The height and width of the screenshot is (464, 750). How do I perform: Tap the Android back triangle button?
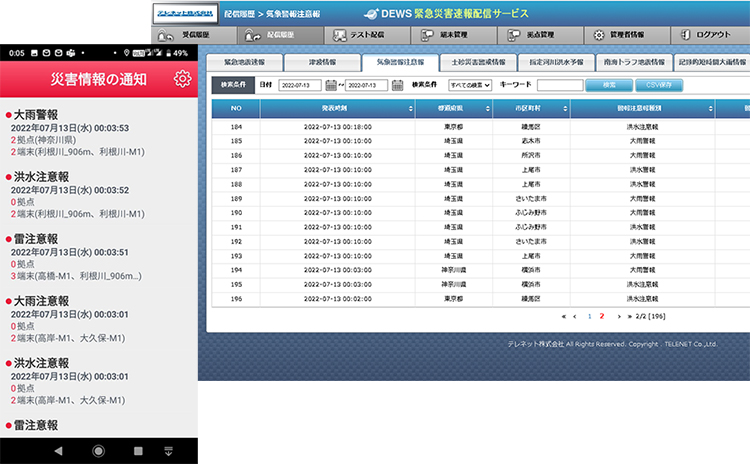[58, 451]
